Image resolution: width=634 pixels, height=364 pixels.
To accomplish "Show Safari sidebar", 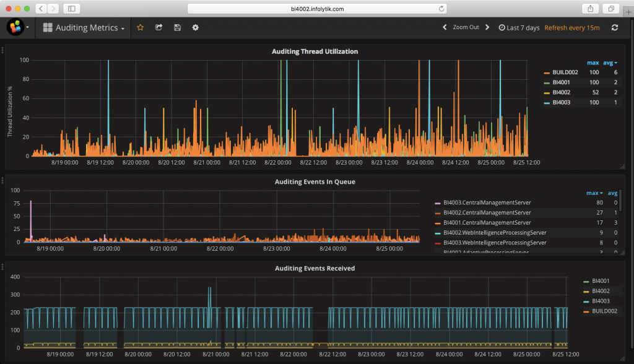I will (x=72, y=9).
